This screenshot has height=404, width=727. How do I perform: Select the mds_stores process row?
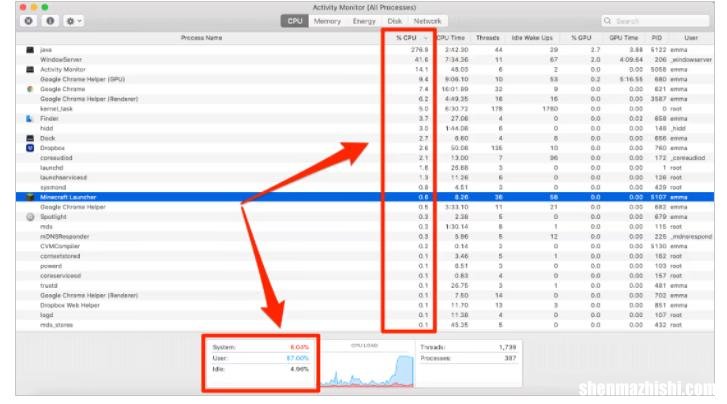365,325
